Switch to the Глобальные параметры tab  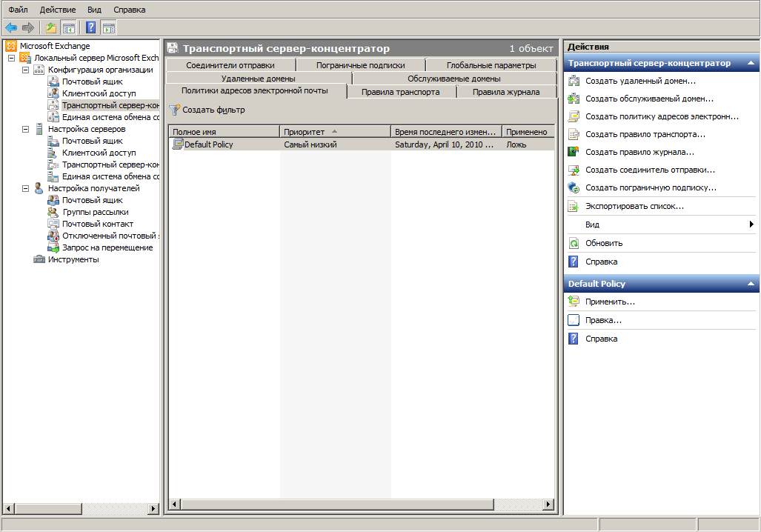click(x=491, y=65)
